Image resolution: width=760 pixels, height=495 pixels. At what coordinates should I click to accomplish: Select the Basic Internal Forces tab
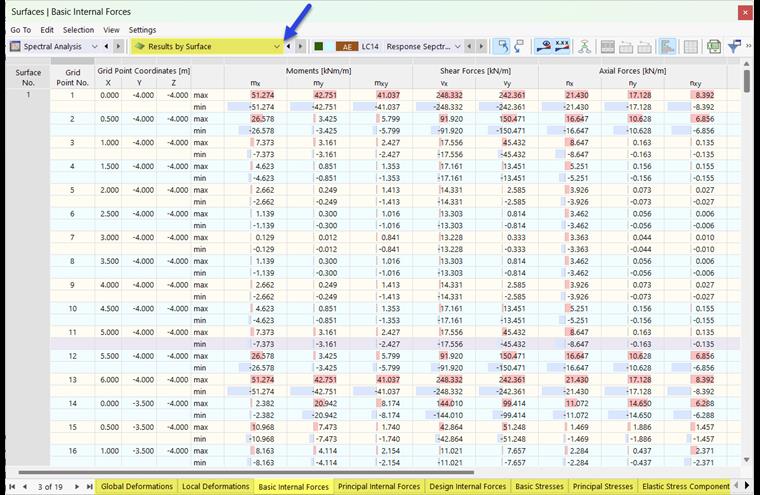pyautogui.click(x=293, y=486)
